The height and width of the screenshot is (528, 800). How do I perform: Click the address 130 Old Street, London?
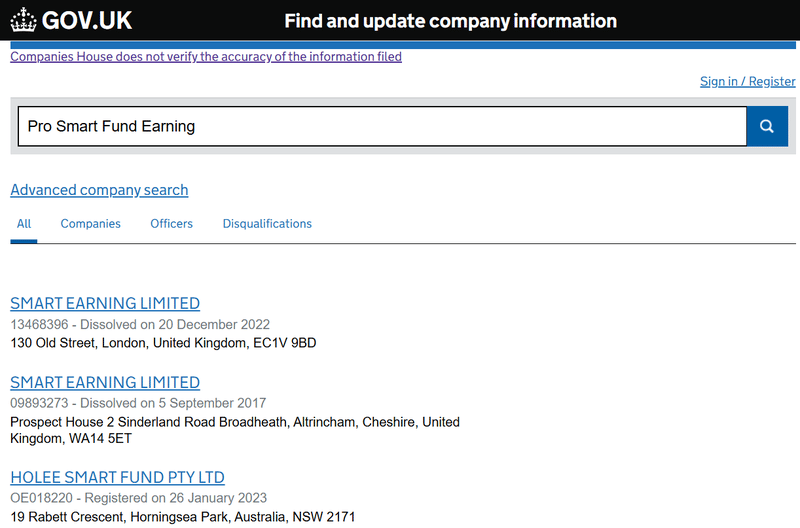pyautogui.click(x=163, y=343)
